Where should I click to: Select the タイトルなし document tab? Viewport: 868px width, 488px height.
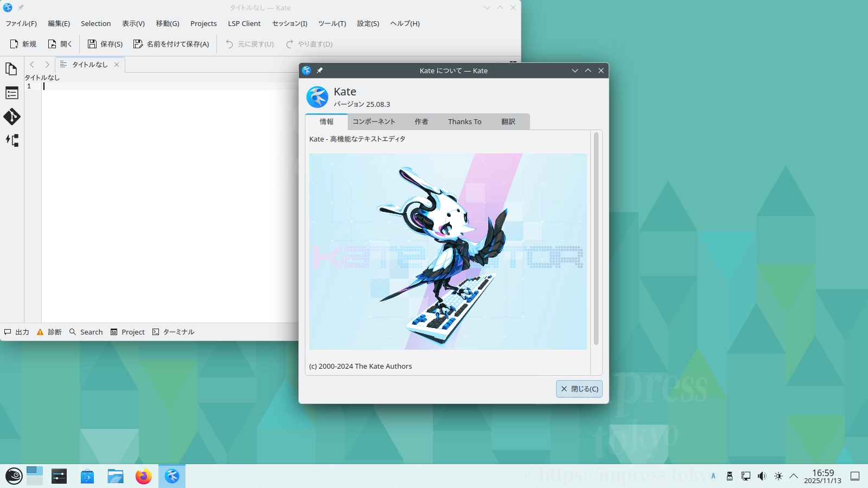coord(90,65)
